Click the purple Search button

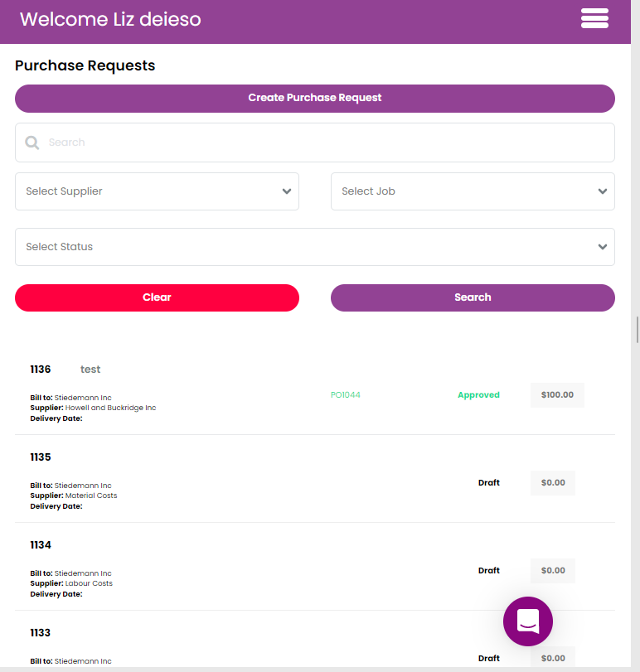[473, 297]
